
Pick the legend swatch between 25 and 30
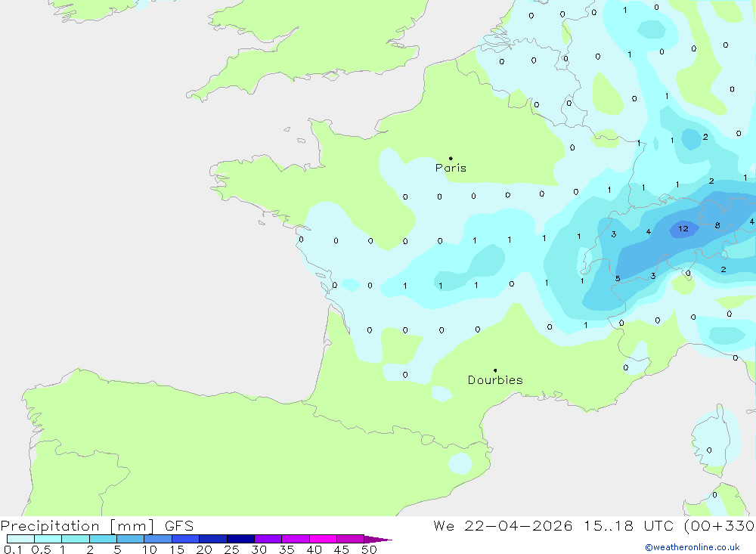pyautogui.click(x=240, y=539)
